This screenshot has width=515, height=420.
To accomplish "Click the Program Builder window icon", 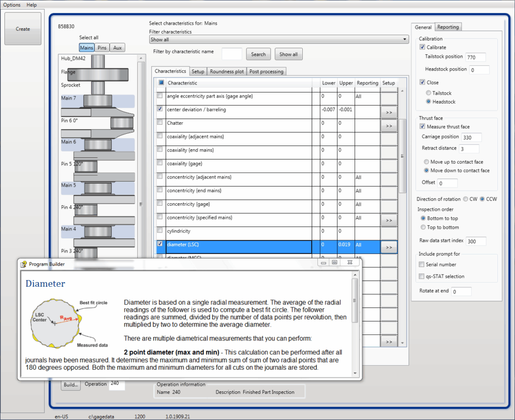I will click(x=23, y=264).
